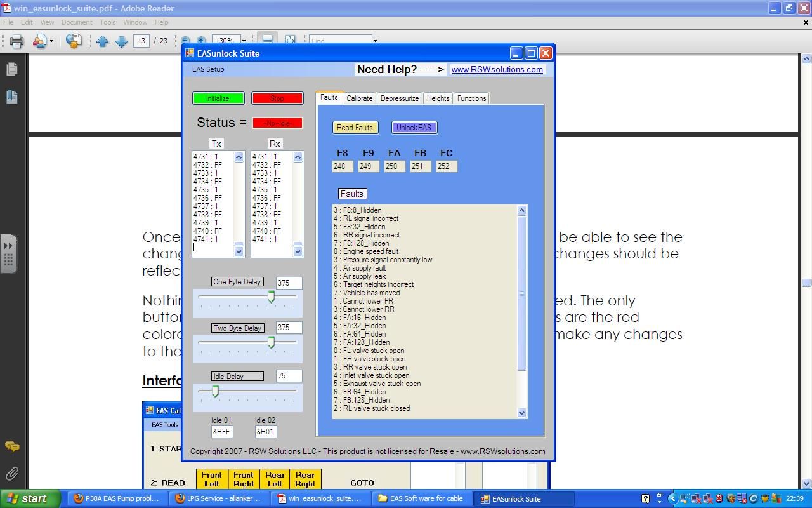
Task: Click the security shield icon in system tray
Action: [731, 498]
